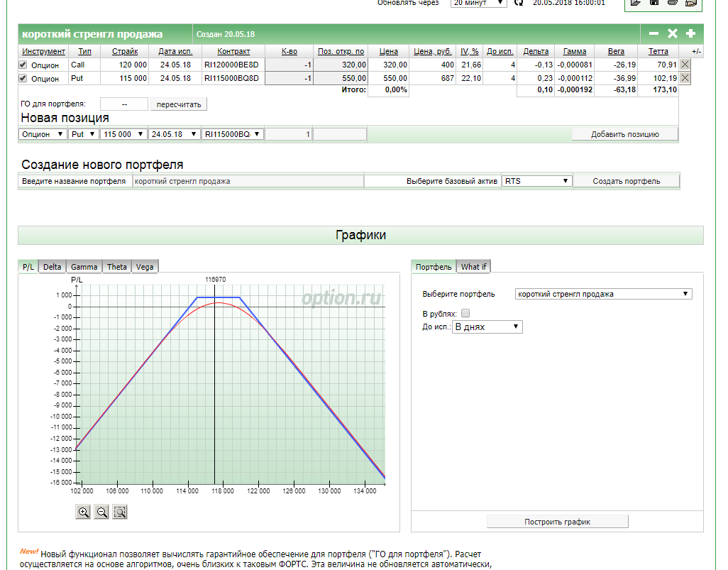Open the 'Опцион' instrument dropdown in new position
Screen dimensions: 728x570
[x=43, y=134]
